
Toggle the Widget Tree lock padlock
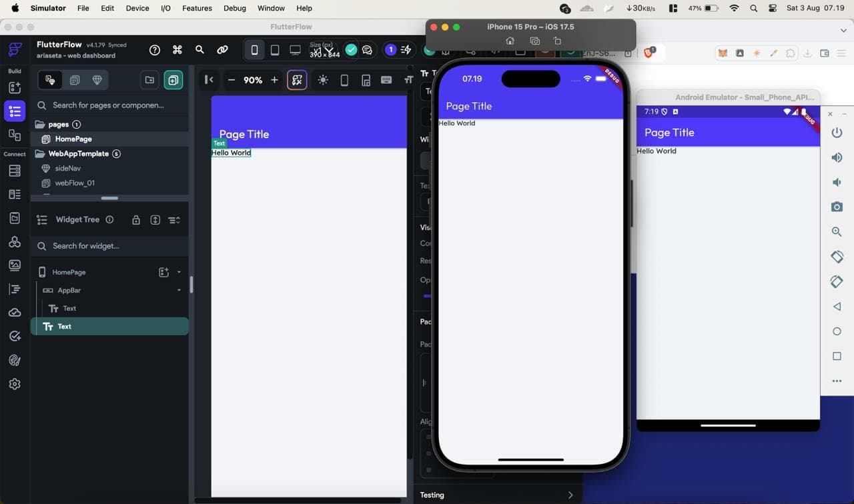[136, 219]
